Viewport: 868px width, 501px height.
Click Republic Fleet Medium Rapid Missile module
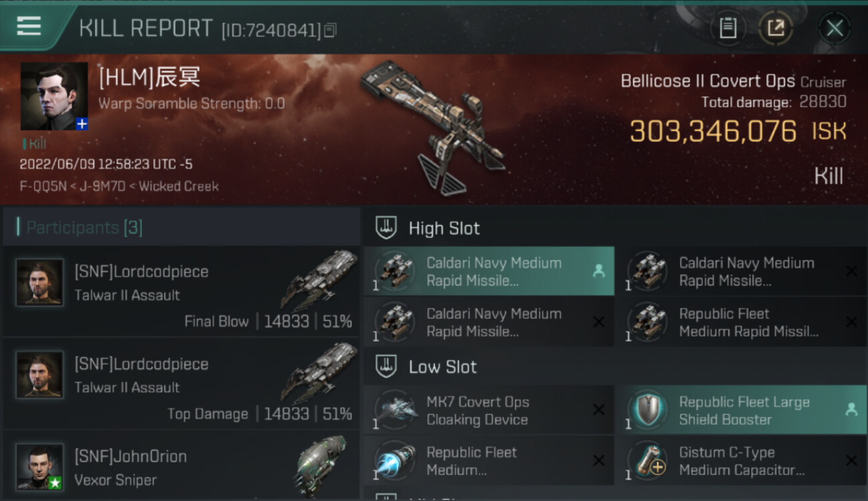740,322
